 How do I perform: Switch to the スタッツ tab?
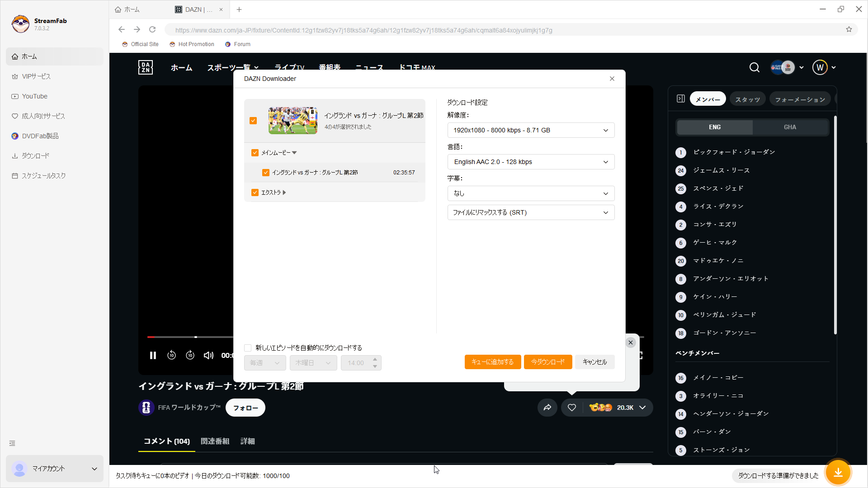pyautogui.click(x=748, y=99)
